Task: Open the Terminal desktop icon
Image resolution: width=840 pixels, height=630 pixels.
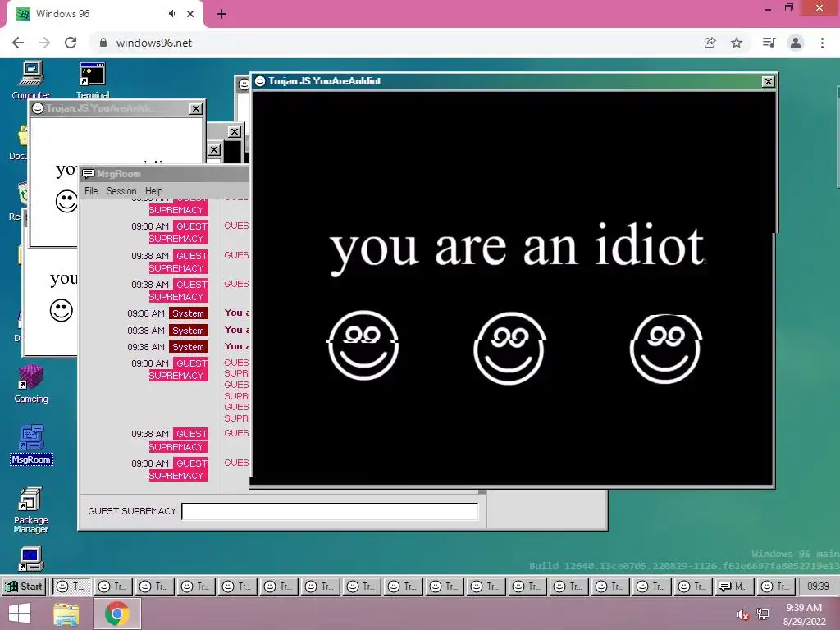Action: click(93, 80)
